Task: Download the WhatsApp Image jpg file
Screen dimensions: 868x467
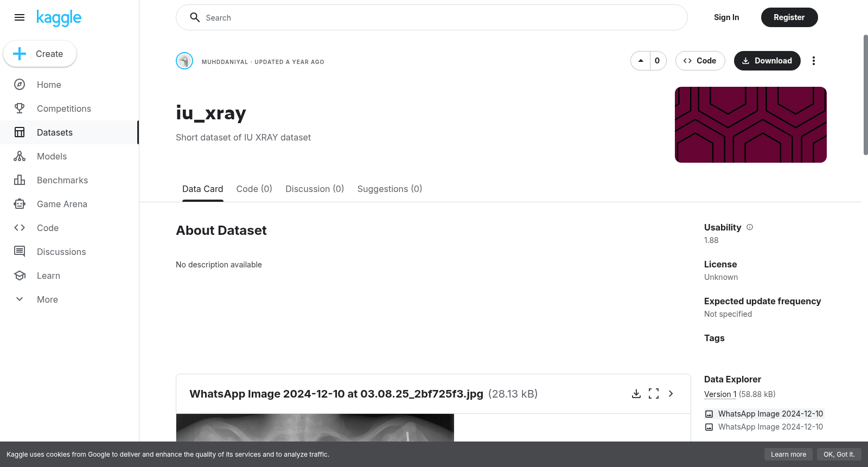Action: pyautogui.click(x=636, y=394)
